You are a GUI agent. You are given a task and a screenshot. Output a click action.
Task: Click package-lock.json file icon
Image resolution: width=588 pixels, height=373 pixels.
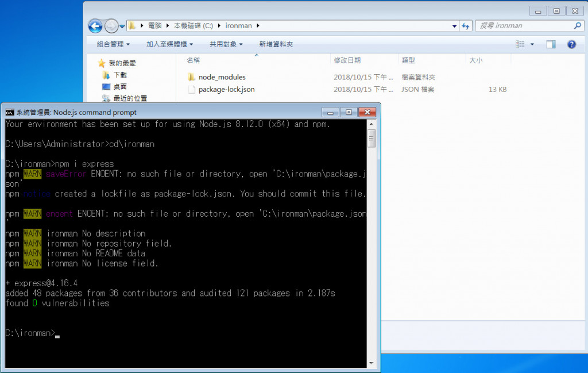click(x=192, y=89)
